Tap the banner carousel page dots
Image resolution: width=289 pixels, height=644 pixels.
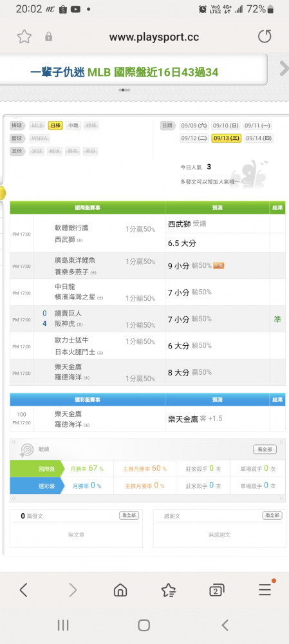tap(124, 90)
